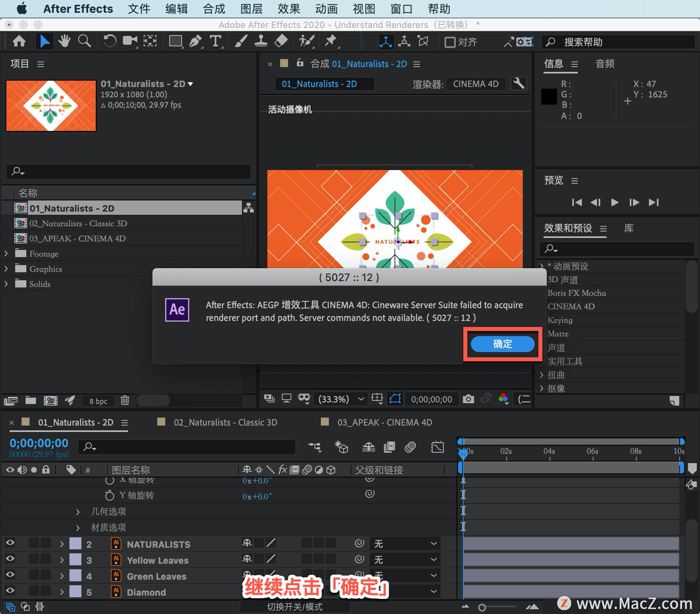Image resolution: width=700 pixels, height=614 pixels.
Task: Open the magnification 33.3% dropdown
Action: click(341, 399)
